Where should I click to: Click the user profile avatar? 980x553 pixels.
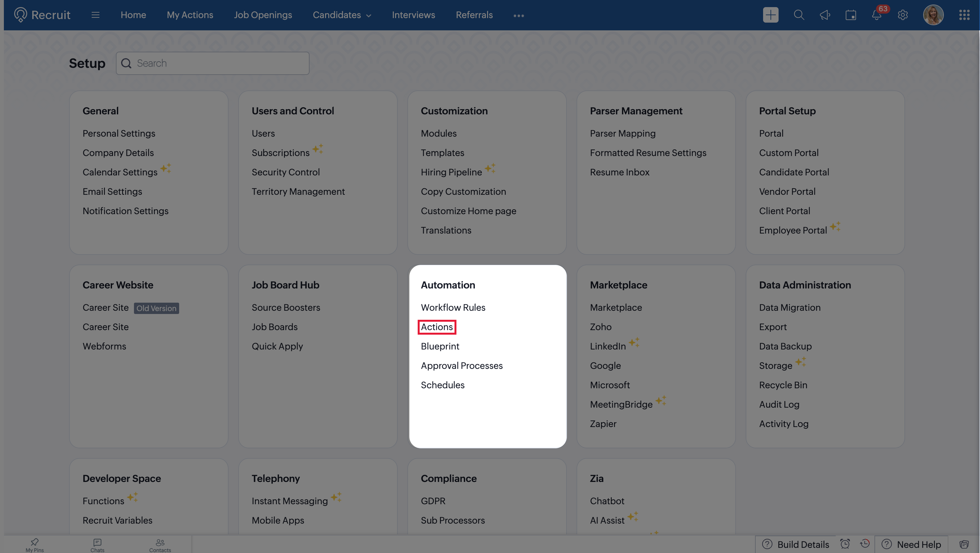[x=933, y=15]
